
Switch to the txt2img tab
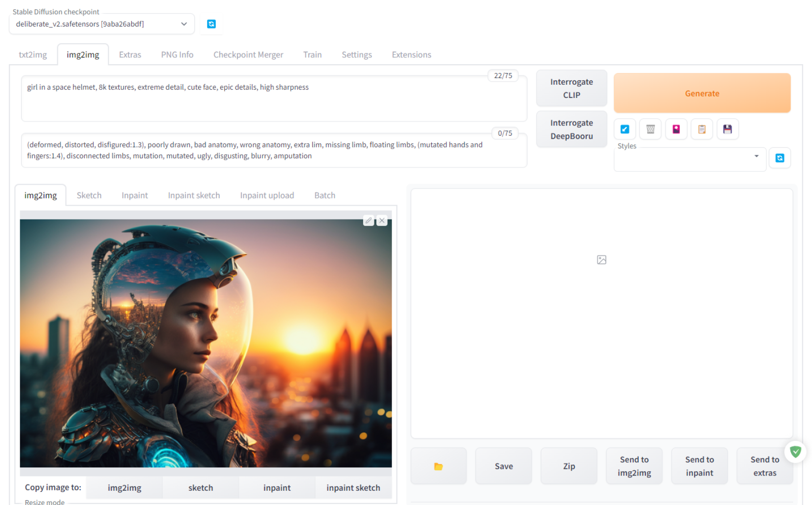coord(33,54)
